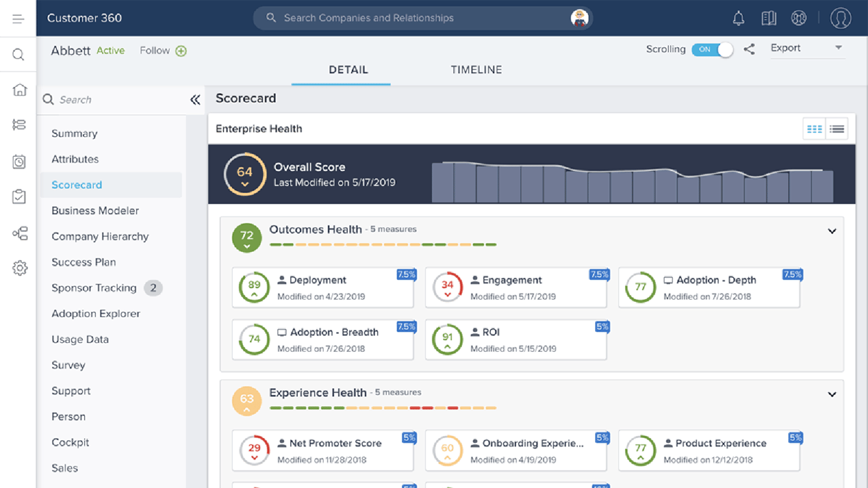Click the green Follow plus icon
868x488 pixels.
click(181, 51)
